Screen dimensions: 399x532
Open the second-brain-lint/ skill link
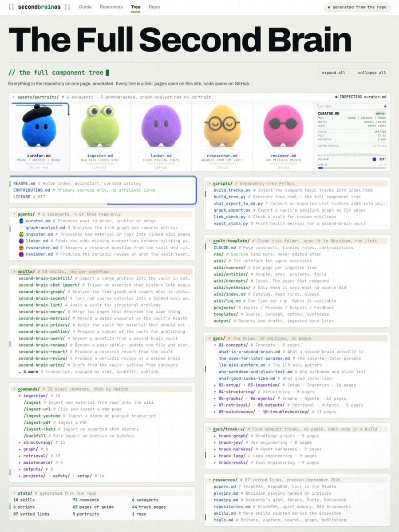(43, 305)
